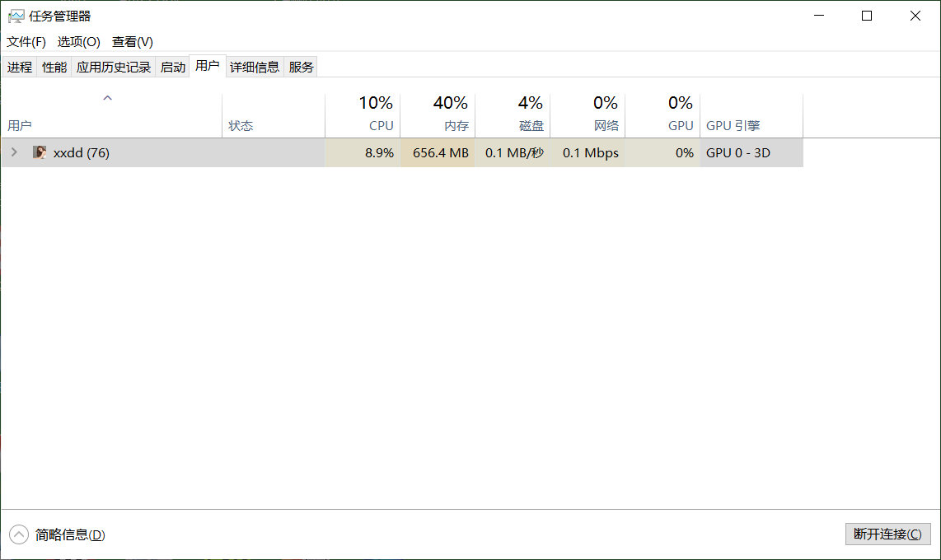Switch to the 服务 tab

[300, 67]
